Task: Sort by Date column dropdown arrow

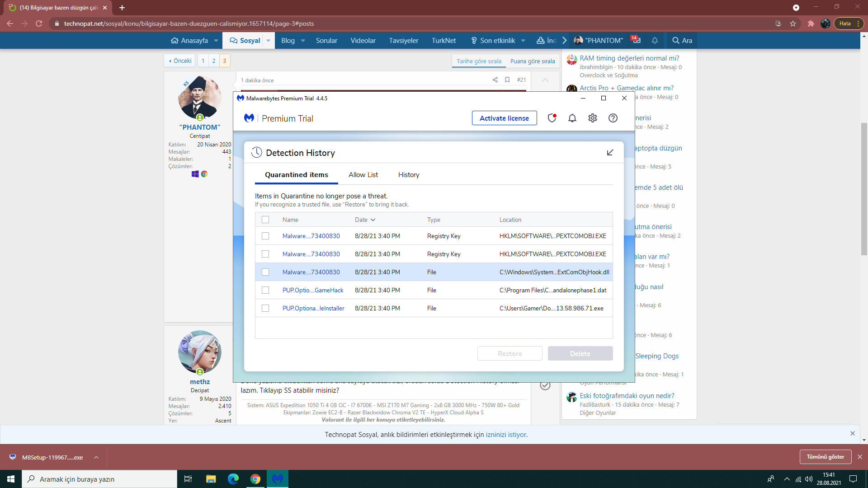Action: (373, 220)
